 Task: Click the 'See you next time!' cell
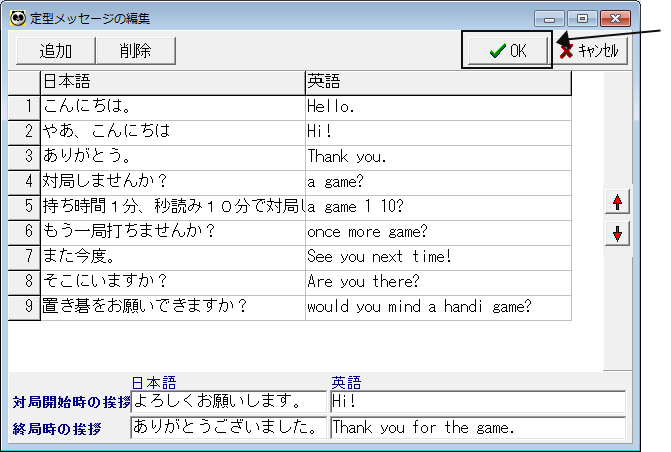pyautogui.click(x=438, y=257)
